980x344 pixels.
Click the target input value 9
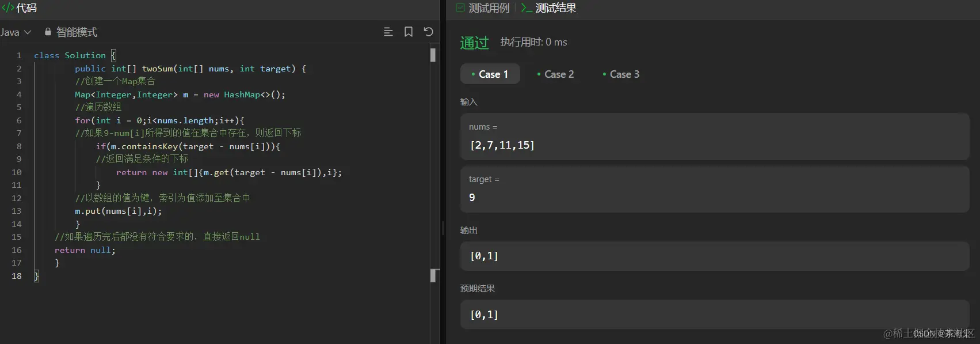tap(472, 198)
